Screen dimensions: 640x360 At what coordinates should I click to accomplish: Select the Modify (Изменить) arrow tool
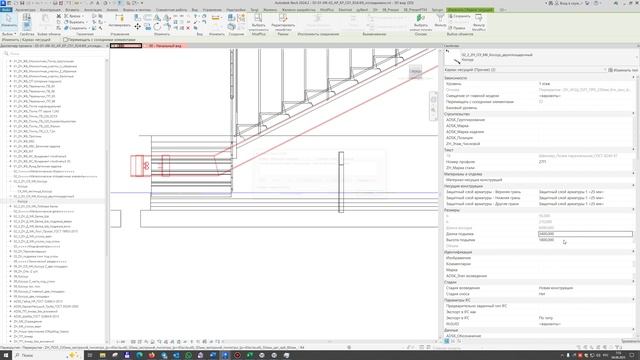click(9, 21)
